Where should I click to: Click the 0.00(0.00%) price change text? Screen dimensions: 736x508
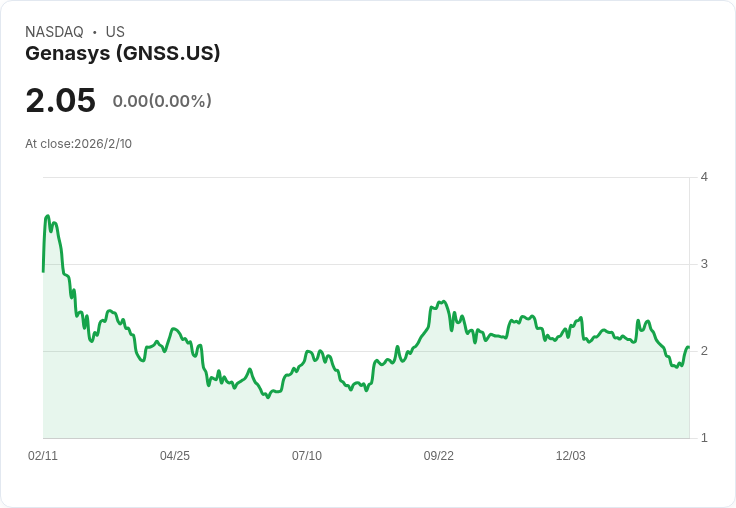click(x=162, y=101)
